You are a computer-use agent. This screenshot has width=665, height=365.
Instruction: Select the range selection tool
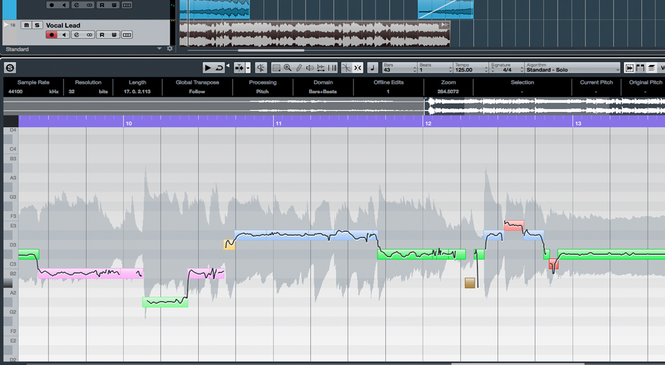pos(277,67)
